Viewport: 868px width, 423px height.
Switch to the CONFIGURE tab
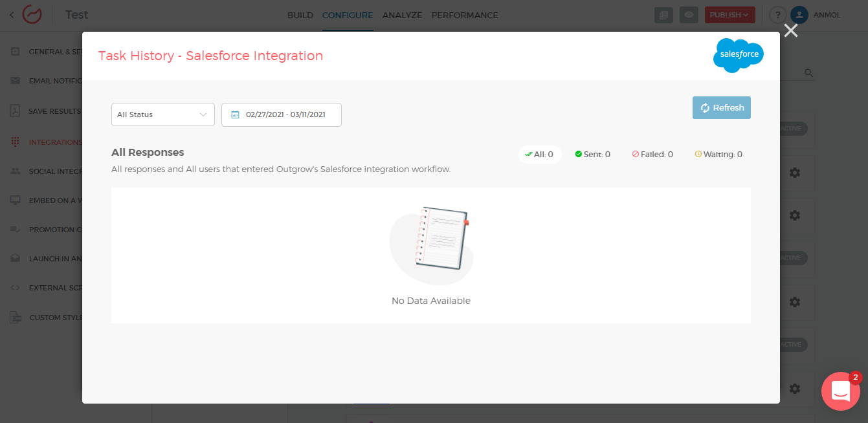coord(348,15)
